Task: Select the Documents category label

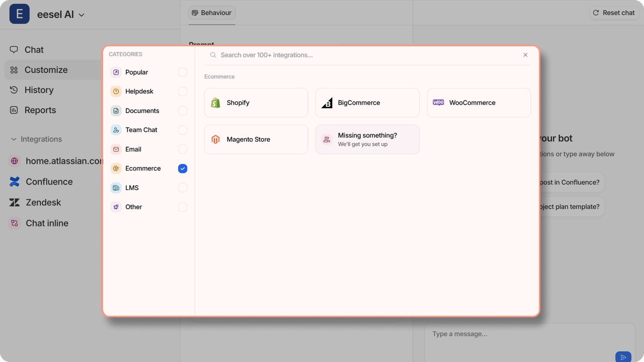Action: (142, 111)
